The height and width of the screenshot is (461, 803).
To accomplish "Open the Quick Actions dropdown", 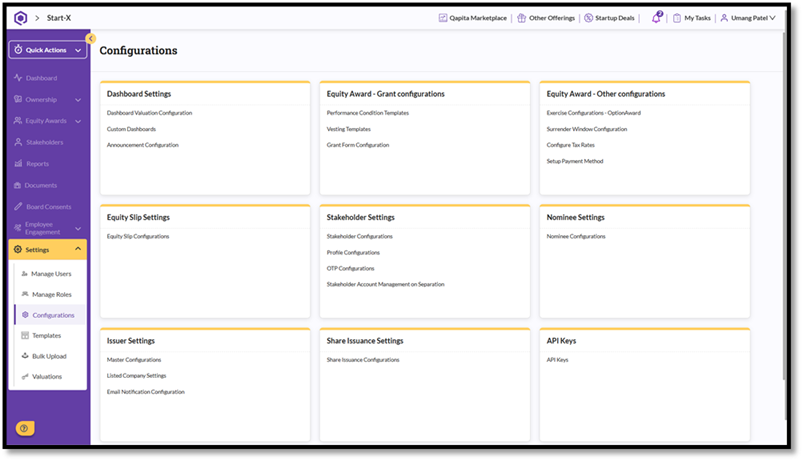I will 48,50.
